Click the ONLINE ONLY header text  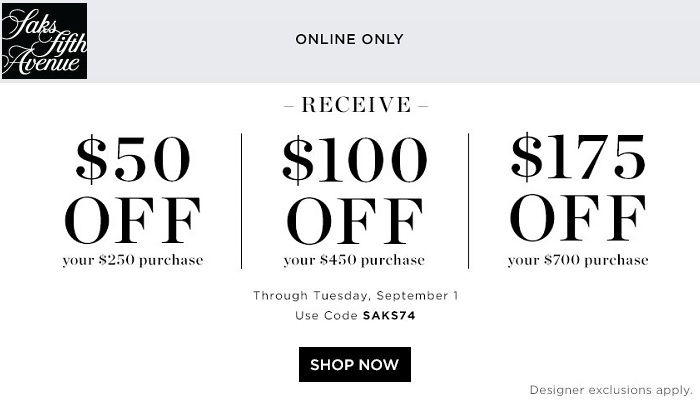(349, 40)
